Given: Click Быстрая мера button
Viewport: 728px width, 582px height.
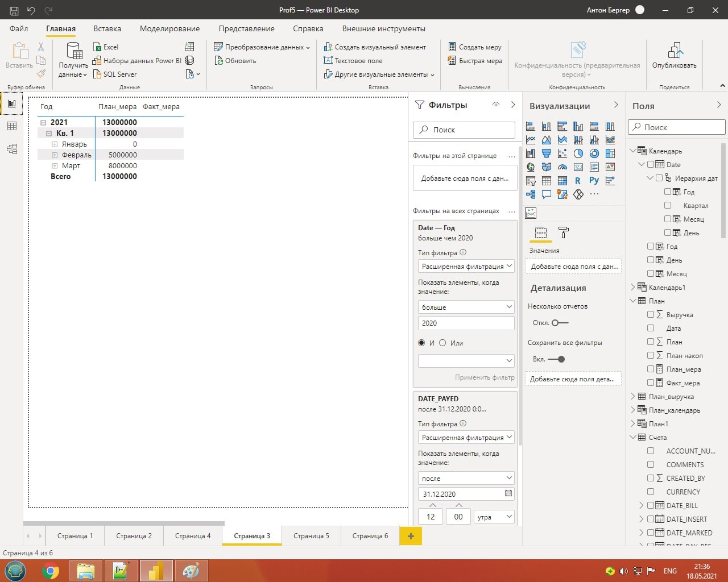Looking at the screenshot, I should pyautogui.click(x=475, y=61).
